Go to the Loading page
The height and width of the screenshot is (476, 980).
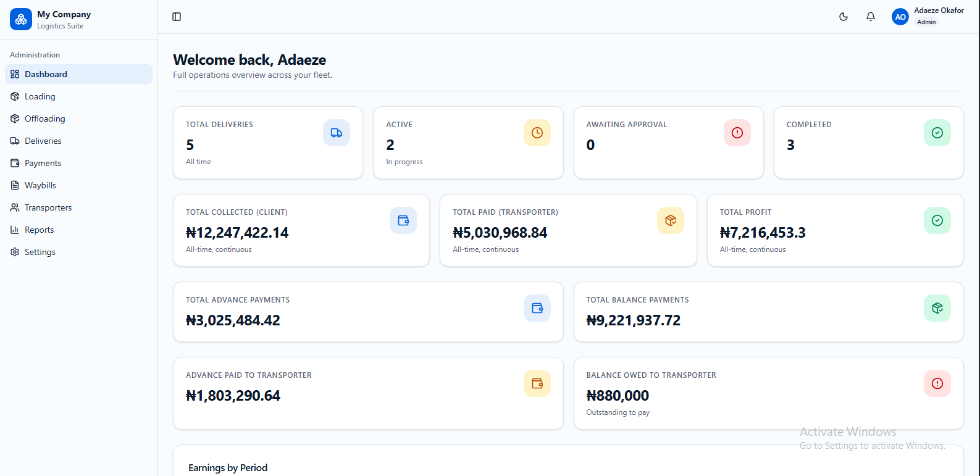click(78, 96)
